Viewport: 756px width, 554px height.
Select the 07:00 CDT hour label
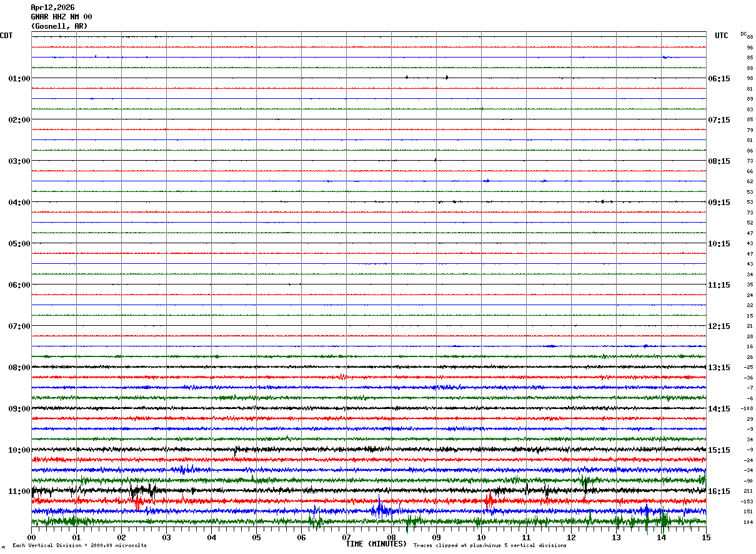[x=19, y=326]
